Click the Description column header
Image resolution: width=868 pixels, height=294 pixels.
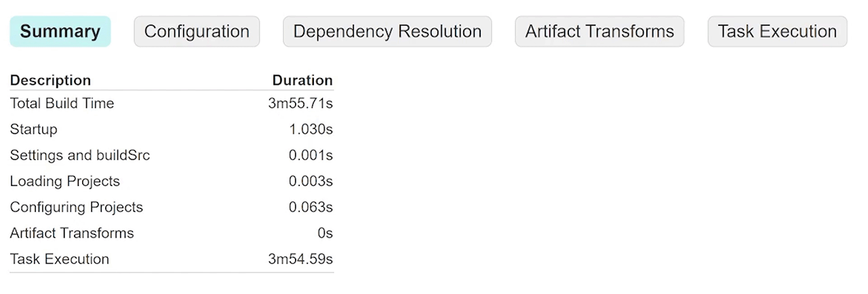pyautogui.click(x=50, y=80)
